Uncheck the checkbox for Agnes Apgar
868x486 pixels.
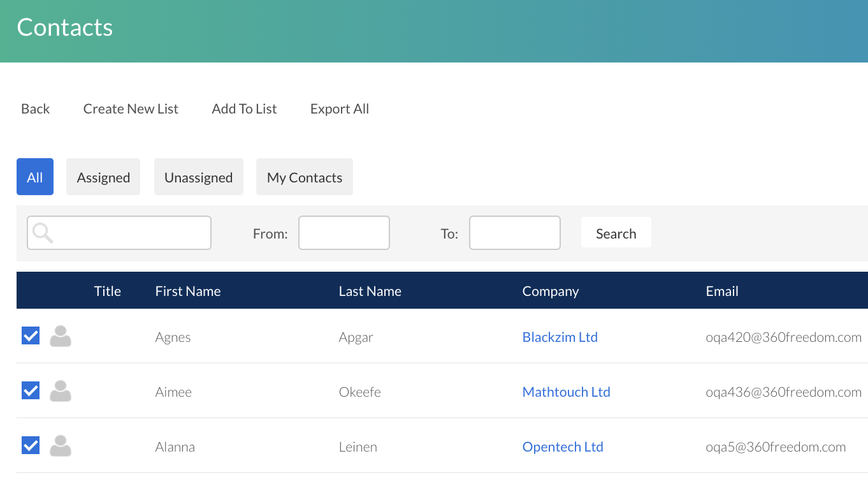coord(31,335)
